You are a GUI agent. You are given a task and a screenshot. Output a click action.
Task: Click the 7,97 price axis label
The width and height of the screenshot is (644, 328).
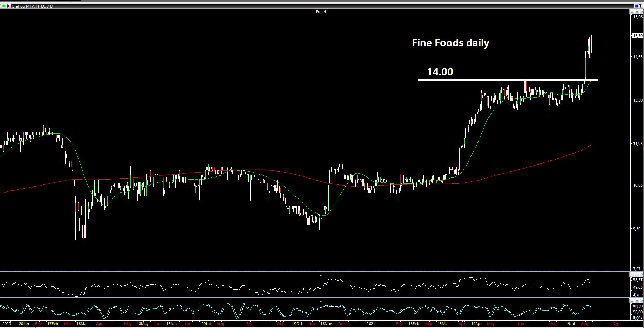coord(637,269)
